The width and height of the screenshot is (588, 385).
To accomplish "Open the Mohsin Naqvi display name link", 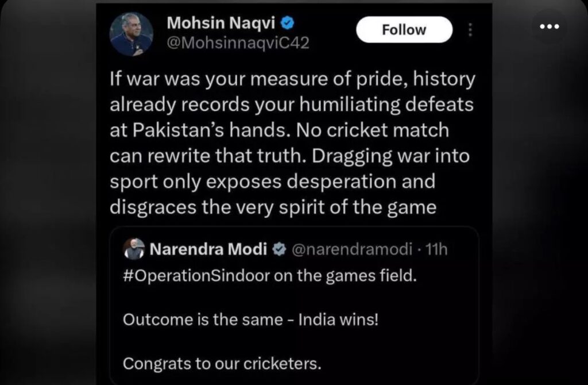I will click(x=220, y=23).
